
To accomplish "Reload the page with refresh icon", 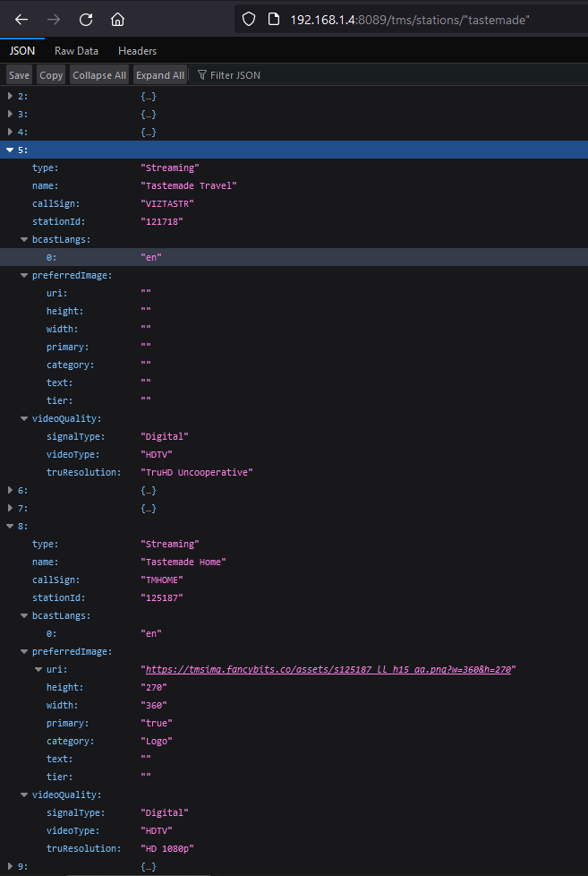I will click(86, 19).
